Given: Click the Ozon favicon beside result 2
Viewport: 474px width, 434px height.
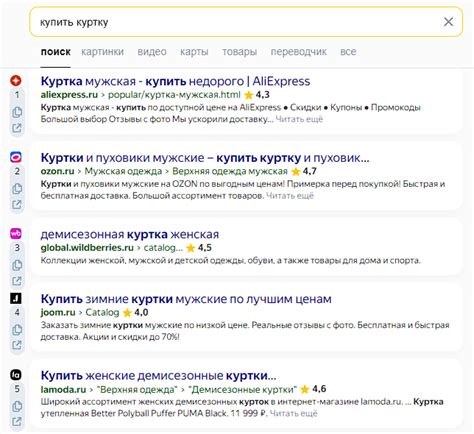Looking at the screenshot, I should pos(16,157).
